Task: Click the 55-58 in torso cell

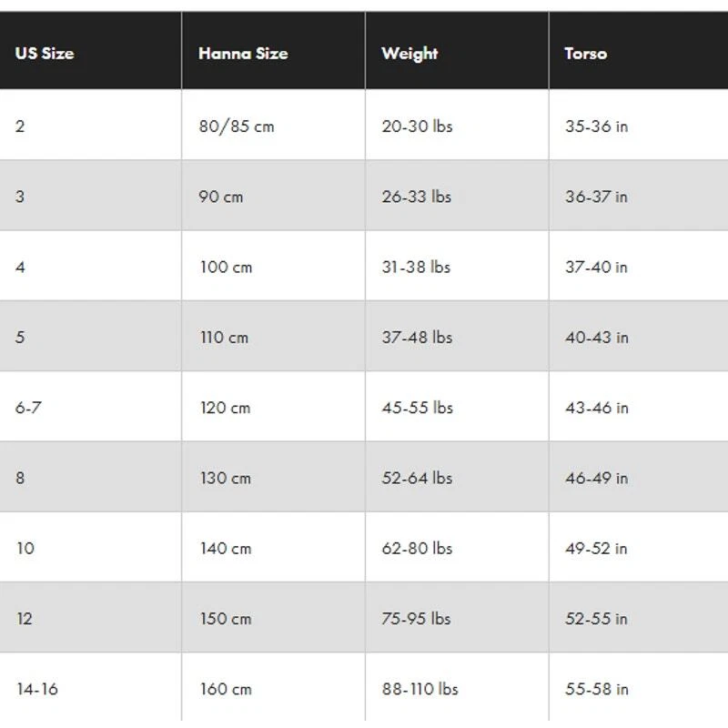Action: pos(596,689)
